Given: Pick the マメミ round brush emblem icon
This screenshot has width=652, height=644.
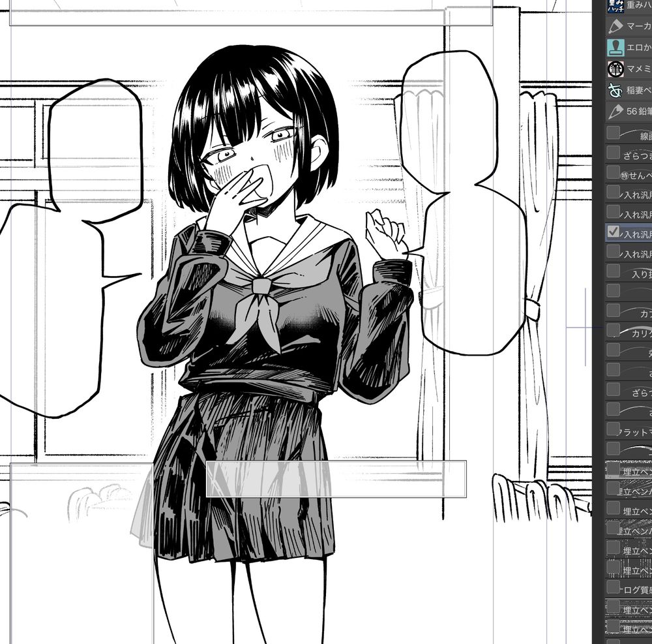Looking at the screenshot, I should point(615,69).
